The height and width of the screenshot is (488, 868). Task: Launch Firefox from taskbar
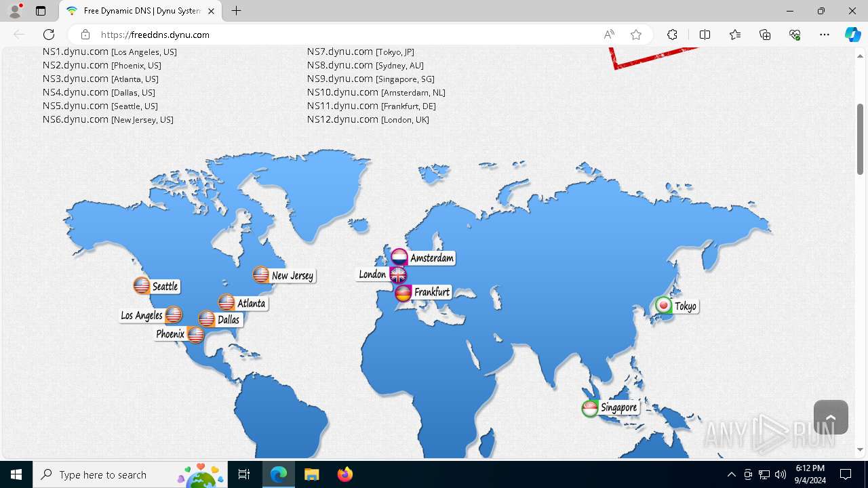344,474
